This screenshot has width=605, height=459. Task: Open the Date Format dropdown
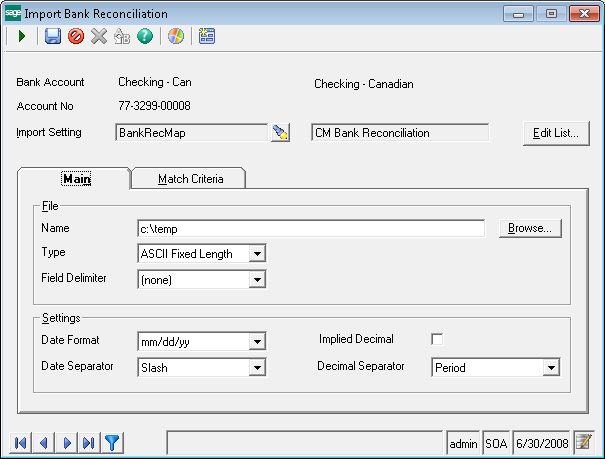257,342
